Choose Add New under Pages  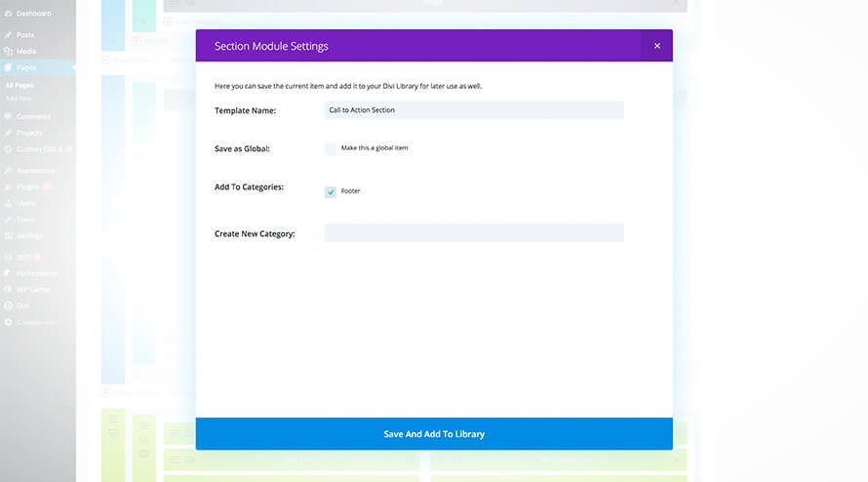click(x=19, y=99)
